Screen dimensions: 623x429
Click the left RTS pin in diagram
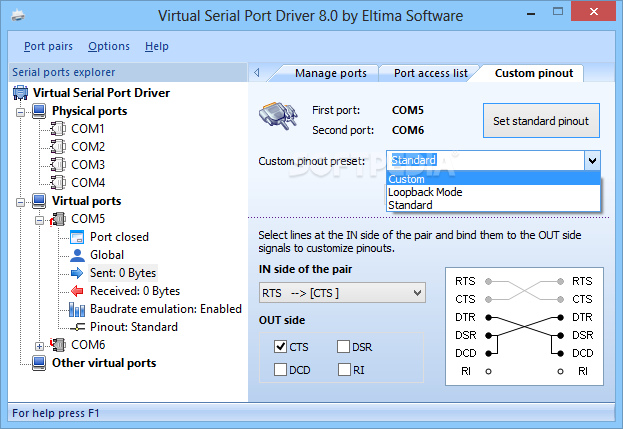tap(489, 282)
